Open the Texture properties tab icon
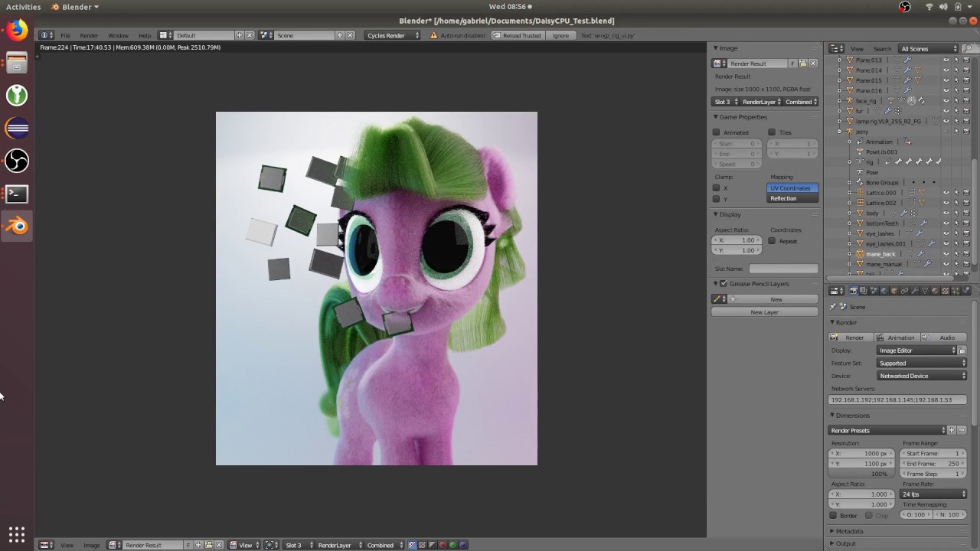Screen dimensions: 980x551 tap(945, 291)
